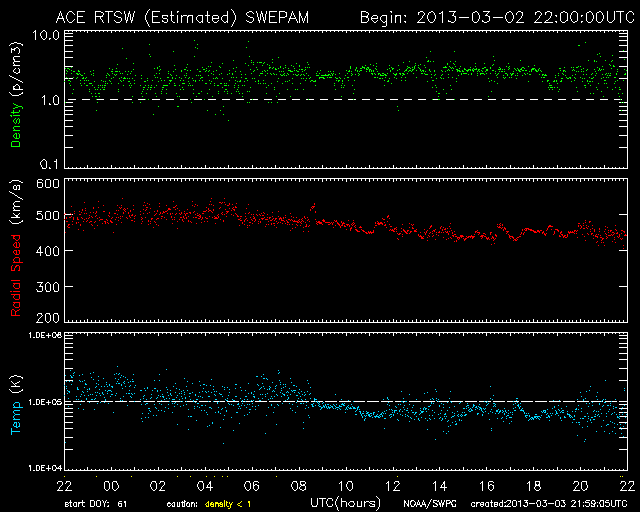Viewport: 640px width, 512px height.
Task: Click the 'UTC(hours)' x-axis title
Action: pos(345,503)
